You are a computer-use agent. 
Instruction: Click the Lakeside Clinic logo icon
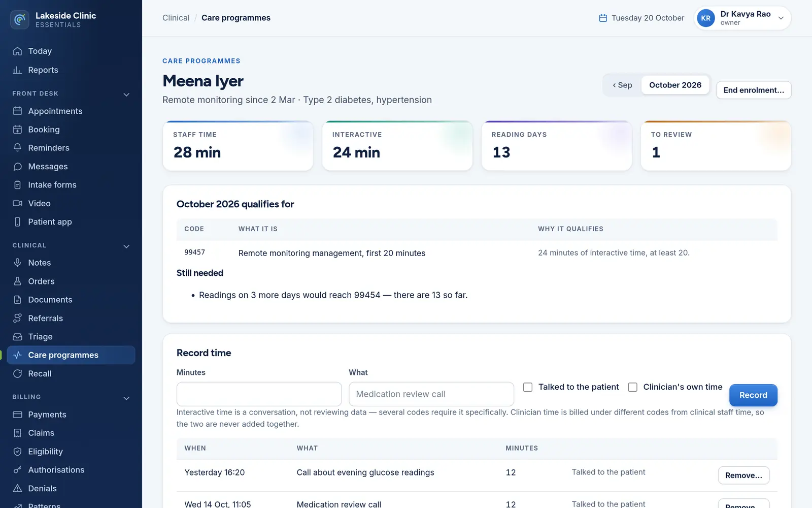point(19,20)
